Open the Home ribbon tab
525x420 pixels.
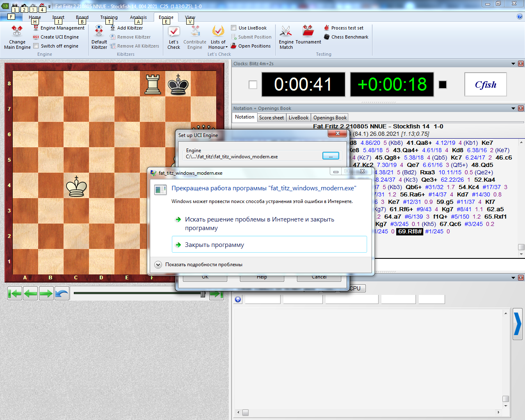click(x=35, y=17)
